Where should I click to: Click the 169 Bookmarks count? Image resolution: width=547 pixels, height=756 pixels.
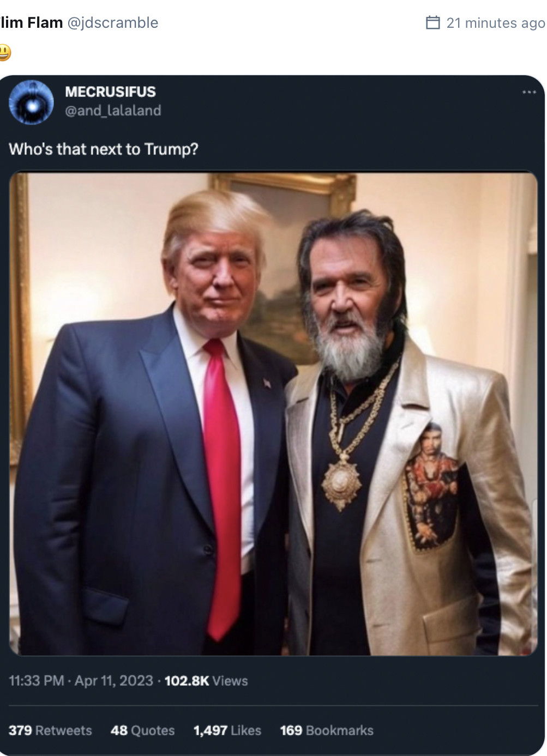click(x=326, y=730)
